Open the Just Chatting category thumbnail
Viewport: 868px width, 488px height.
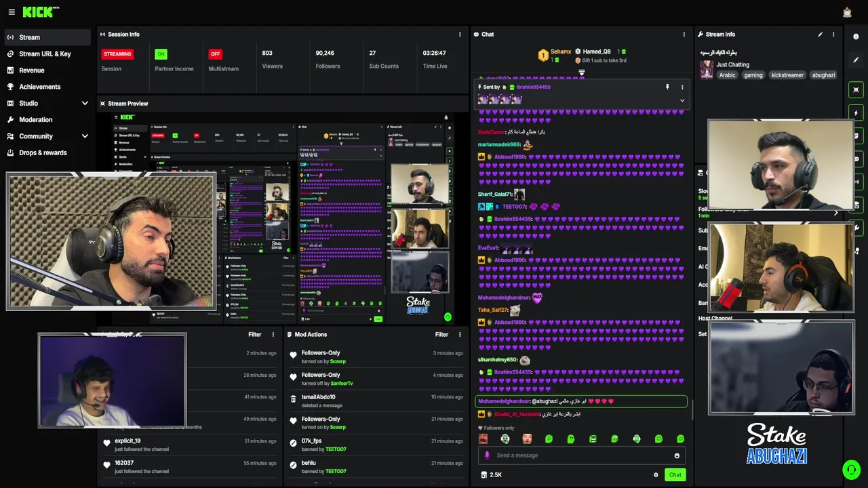pos(707,69)
